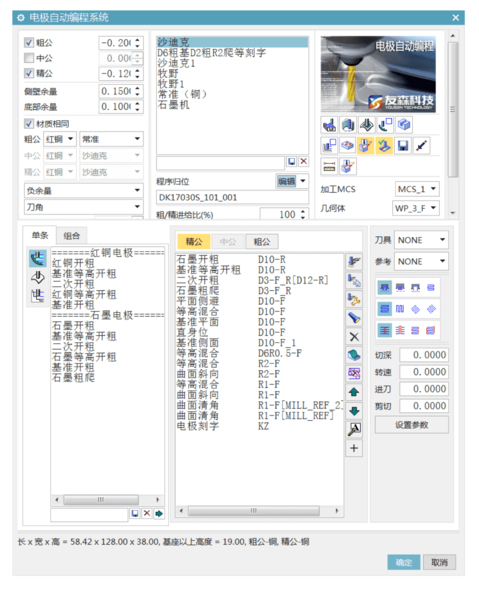This screenshot has width=479, height=600.
Task: Open the dropdown arrow beside 编辑
Action: [303, 181]
